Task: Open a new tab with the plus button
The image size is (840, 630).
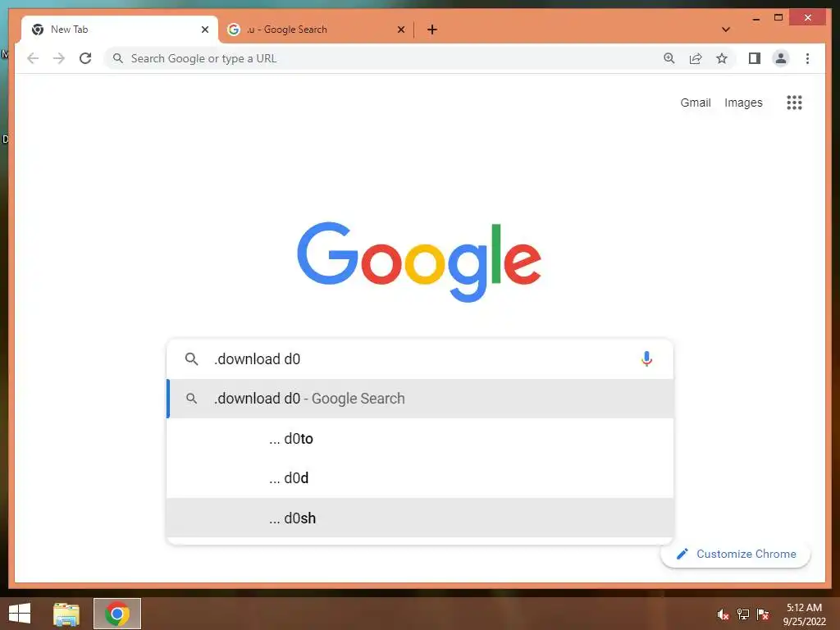Action: 432,30
